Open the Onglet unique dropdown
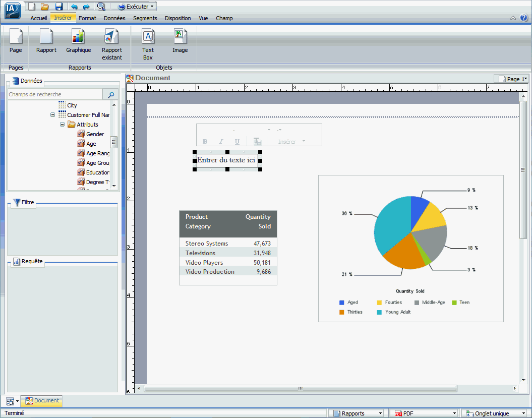532x418 pixels. pyautogui.click(x=496, y=413)
